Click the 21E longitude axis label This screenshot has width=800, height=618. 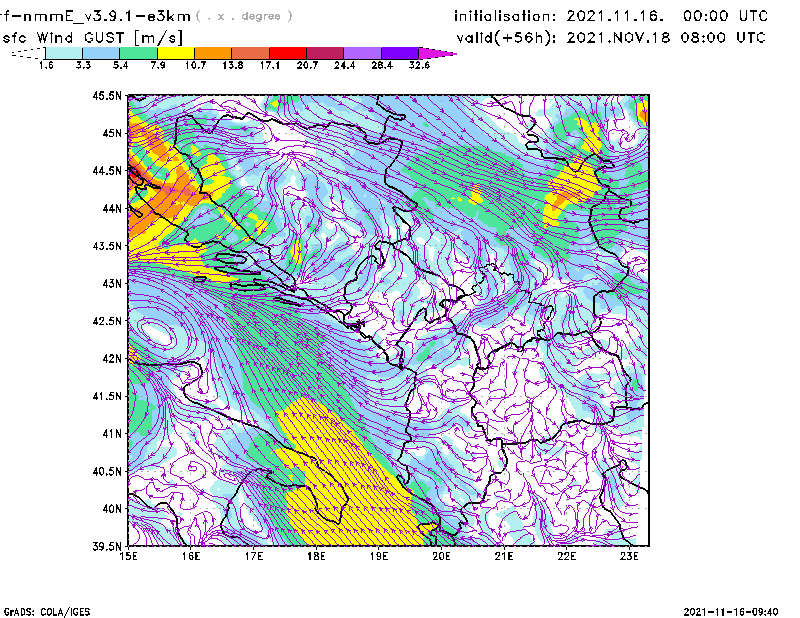tap(504, 556)
